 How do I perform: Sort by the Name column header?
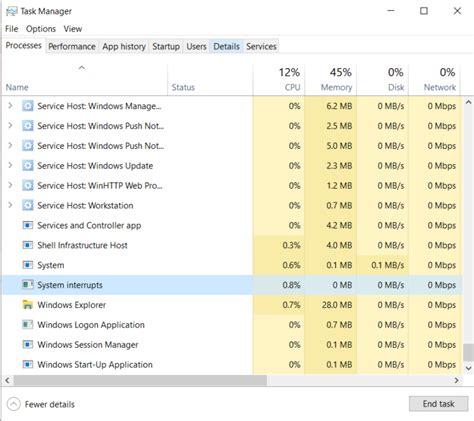tap(85, 80)
